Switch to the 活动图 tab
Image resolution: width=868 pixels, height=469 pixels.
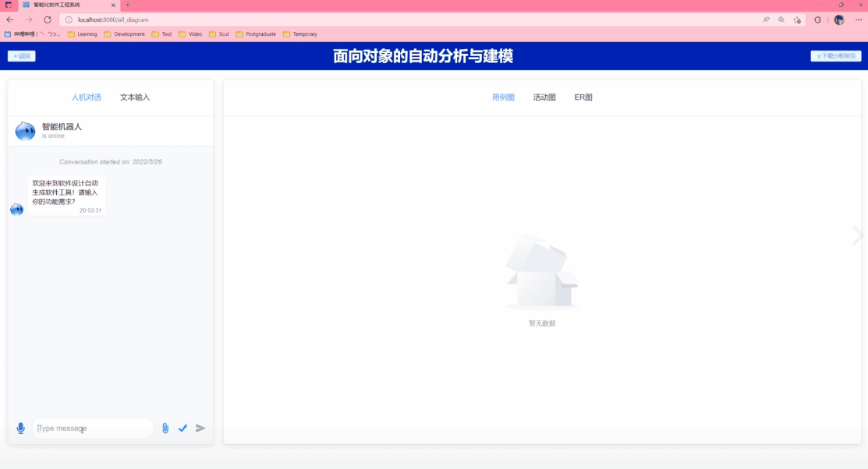coord(544,97)
